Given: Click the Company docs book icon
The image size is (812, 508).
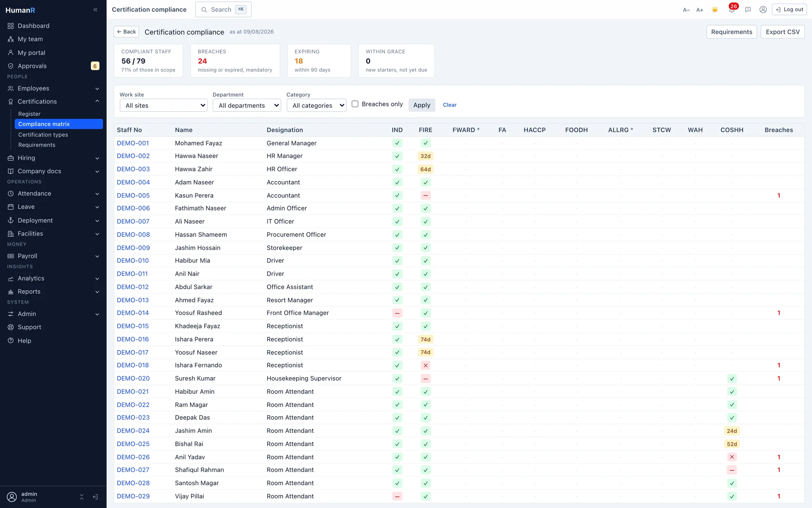Looking at the screenshot, I should (x=11, y=171).
